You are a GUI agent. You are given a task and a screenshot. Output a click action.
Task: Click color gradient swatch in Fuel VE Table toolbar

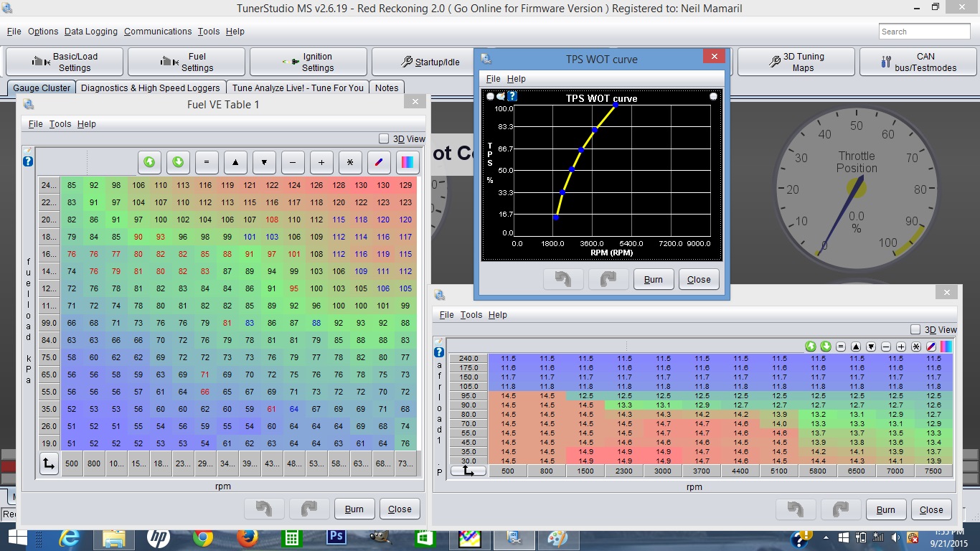407,162
